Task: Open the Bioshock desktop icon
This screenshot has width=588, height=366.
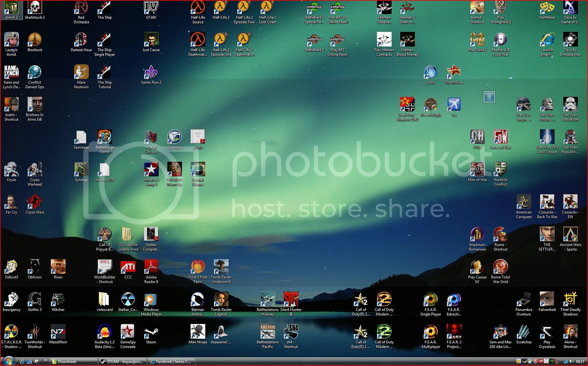Action: [35, 40]
